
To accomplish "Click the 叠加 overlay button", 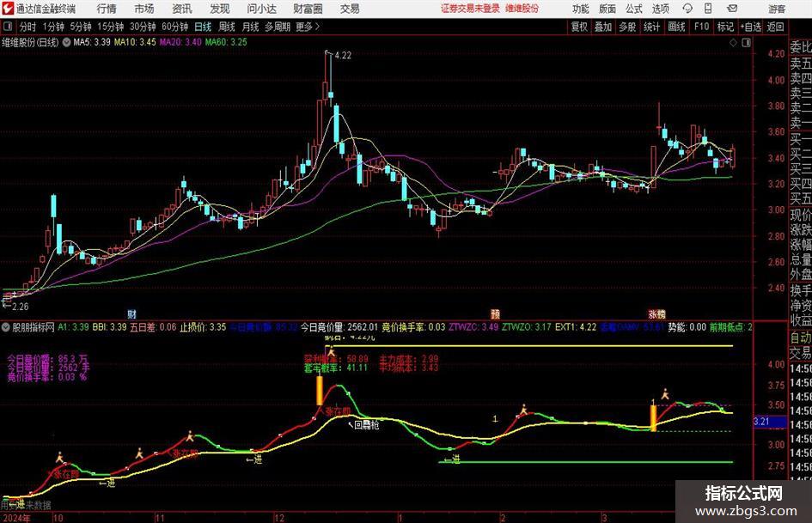I will point(603,27).
